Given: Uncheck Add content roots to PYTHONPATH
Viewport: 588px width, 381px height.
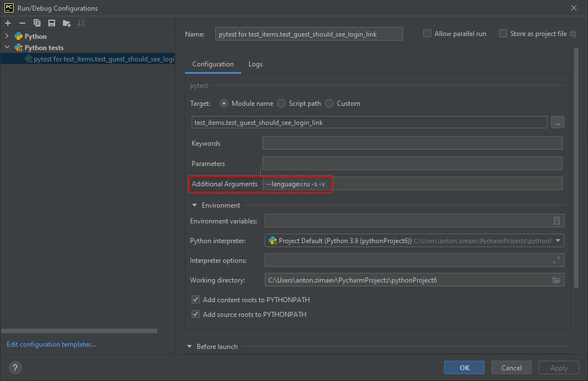Looking at the screenshot, I should point(196,299).
